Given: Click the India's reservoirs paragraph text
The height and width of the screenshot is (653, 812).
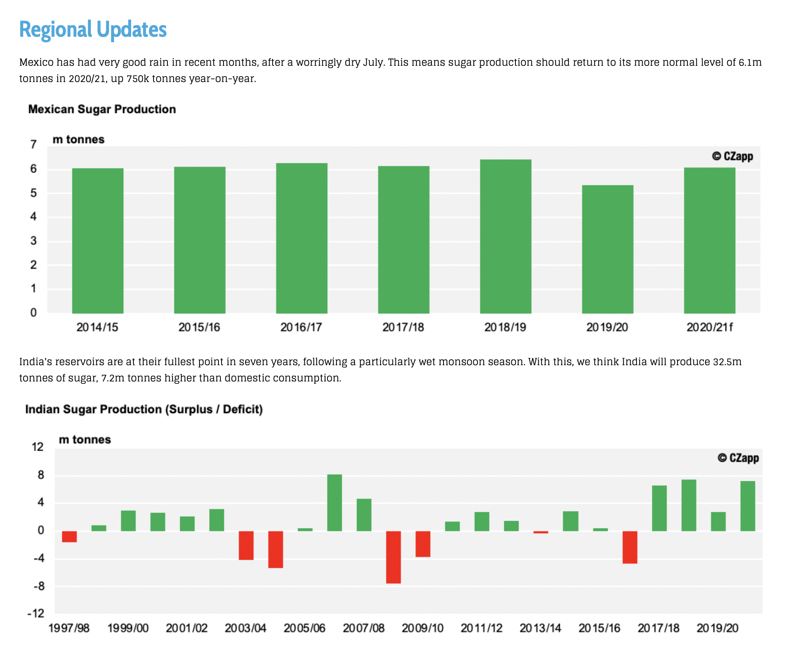Looking at the screenshot, I should [380, 370].
